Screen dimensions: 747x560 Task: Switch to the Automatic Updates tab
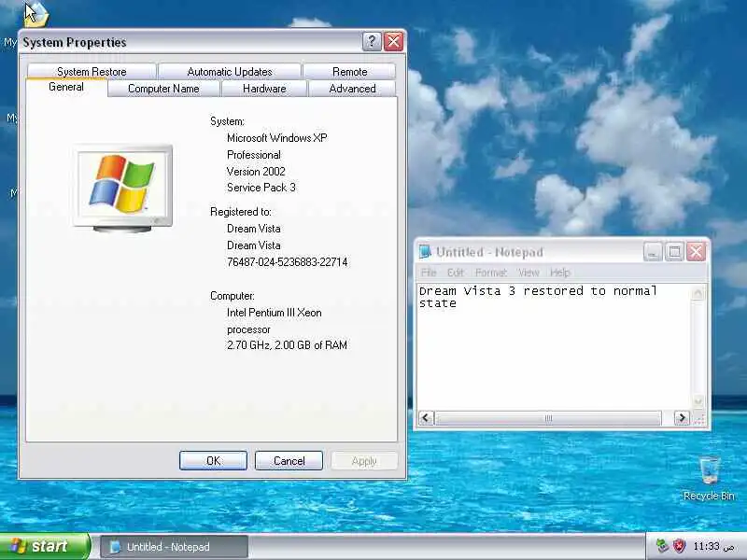click(x=230, y=72)
